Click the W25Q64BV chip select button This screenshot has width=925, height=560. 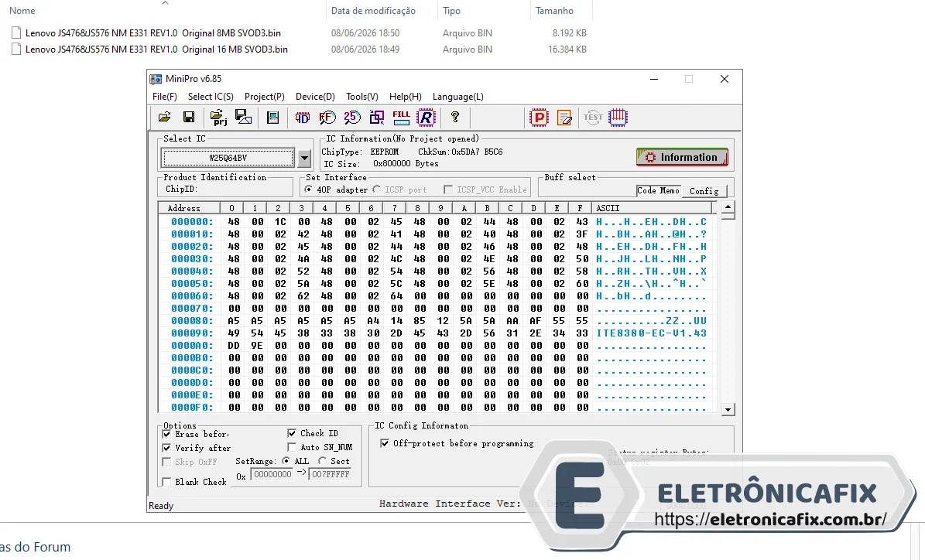pyautogui.click(x=228, y=158)
